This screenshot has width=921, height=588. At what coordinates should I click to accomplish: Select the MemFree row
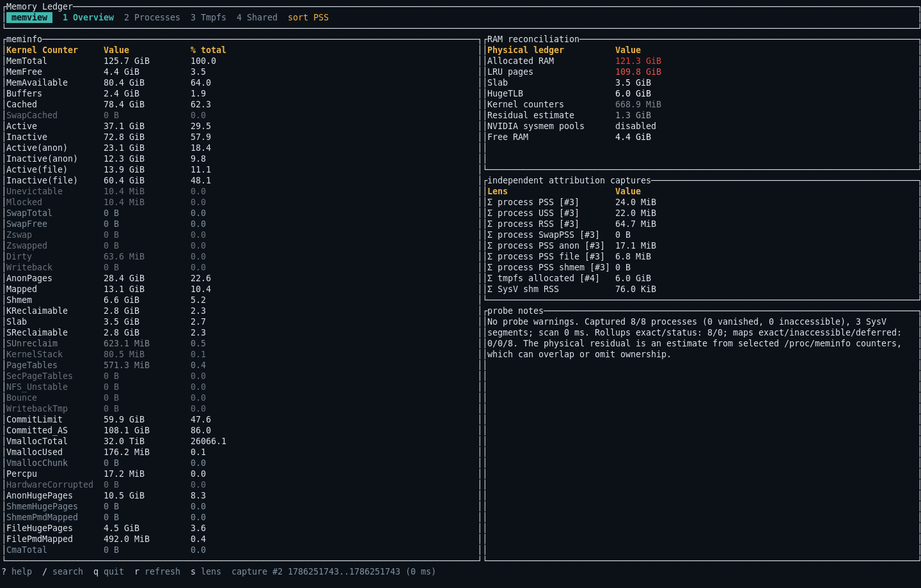pyautogui.click(x=242, y=72)
